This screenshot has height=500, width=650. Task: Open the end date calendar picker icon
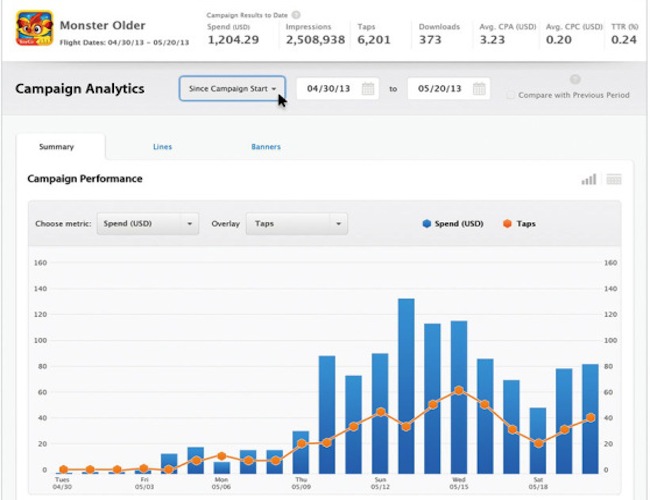(480, 89)
